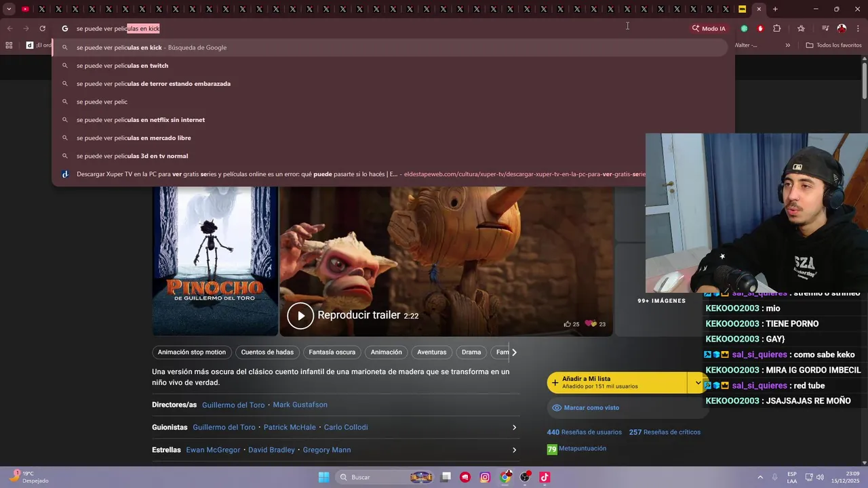Go back with the browser back arrow
868x488 pixels.
pyautogui.click(x=9, y=28)
